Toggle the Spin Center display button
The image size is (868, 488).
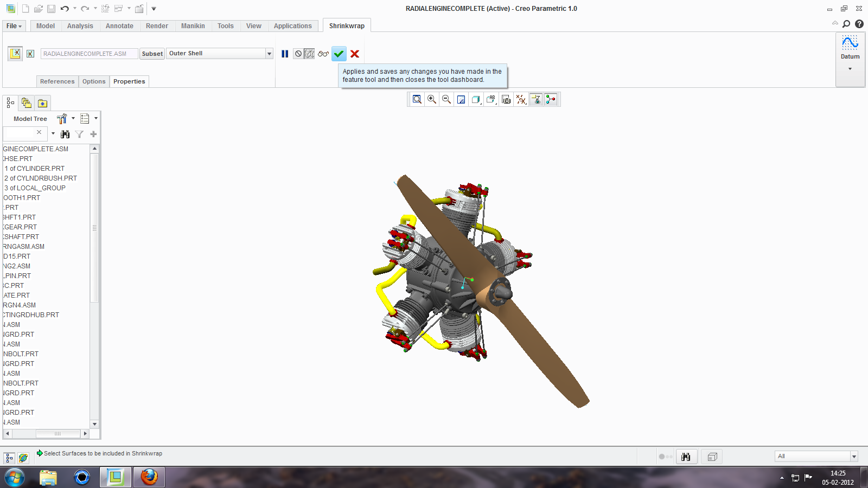pyautogui.click(x=551, y=99)
